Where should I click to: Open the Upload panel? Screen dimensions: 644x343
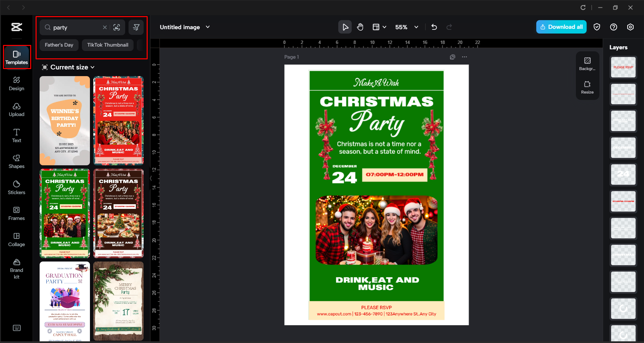[x=16, y=110]
